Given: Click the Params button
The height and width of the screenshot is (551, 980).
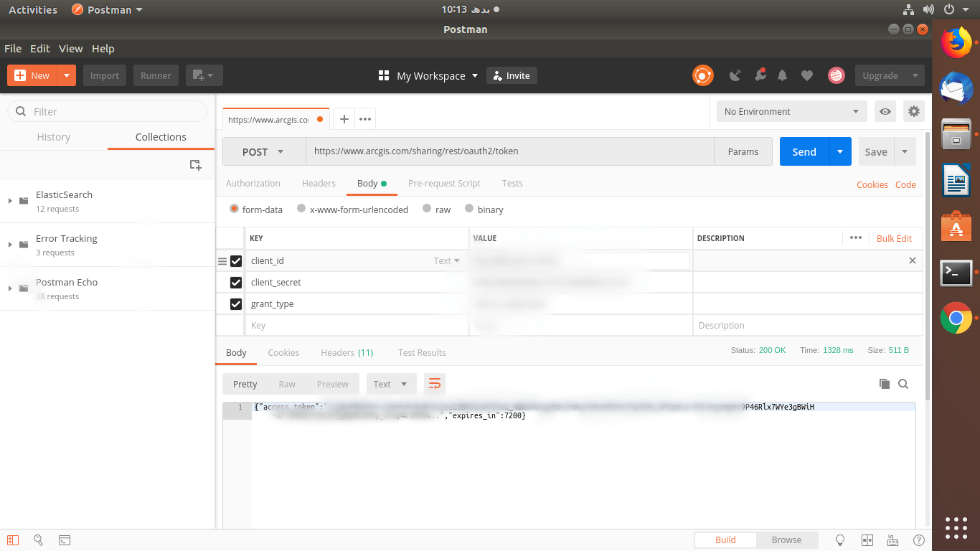Looking at the screenshot, I should (743, 151).
